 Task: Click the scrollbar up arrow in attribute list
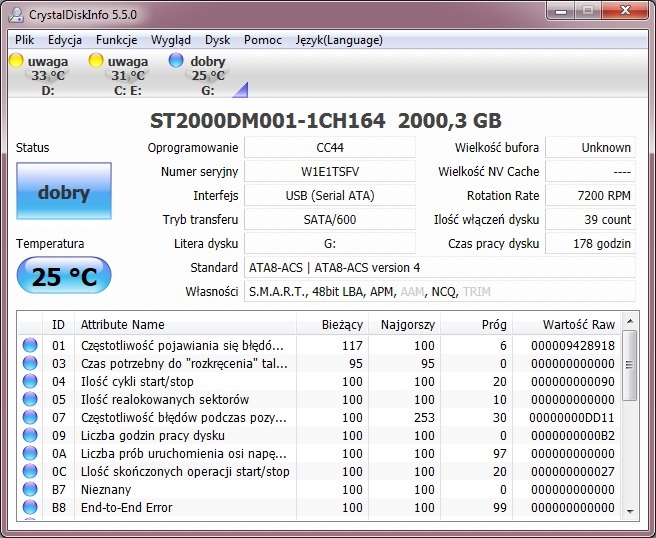[630, 321]
